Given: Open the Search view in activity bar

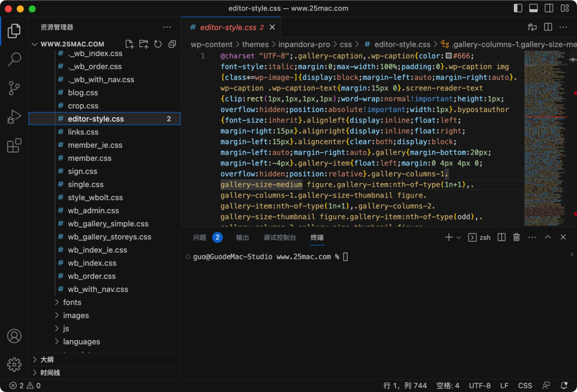Looking at the screenshot, I should tap(14, 60).
